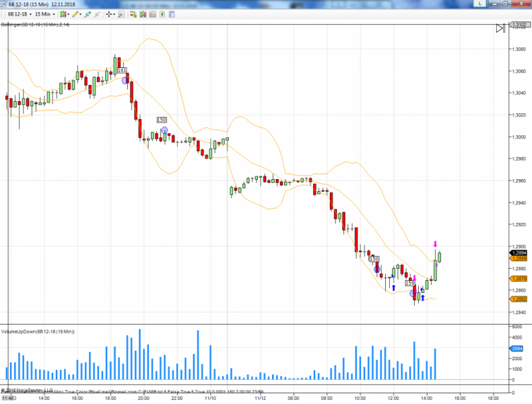Viewport: 532px width, 404px height.
Task: Select the Bollinger indicator label
Action: coord(35,25)
